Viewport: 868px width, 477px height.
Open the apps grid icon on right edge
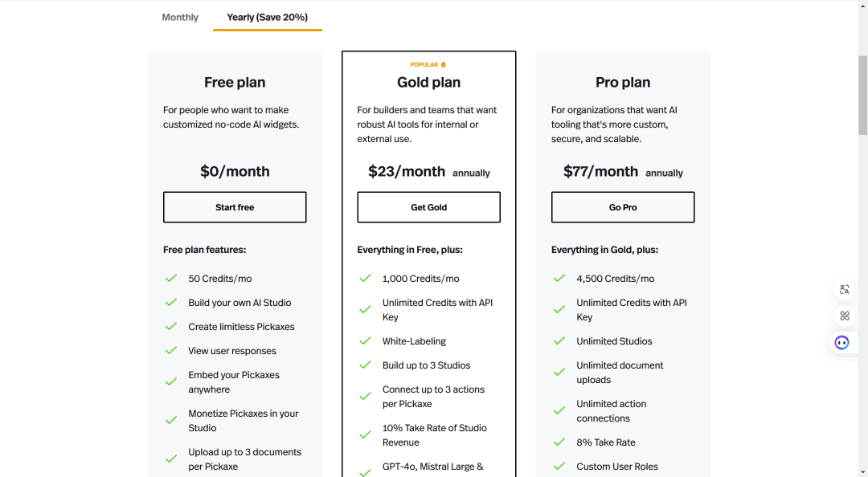pyautogui.click(x=844, y=316)
